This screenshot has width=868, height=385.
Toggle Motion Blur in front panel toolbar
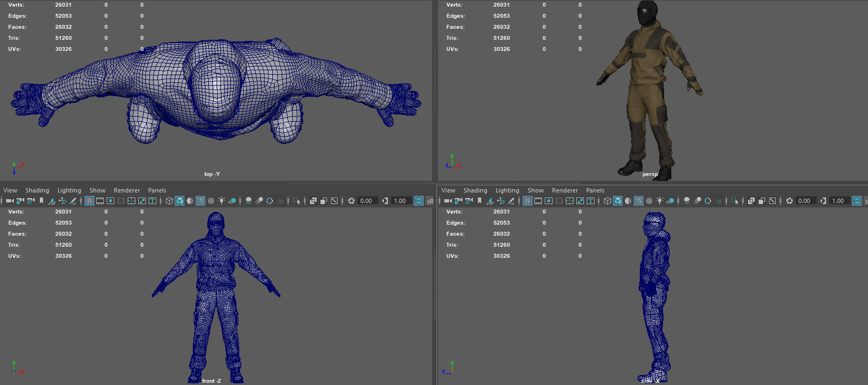tap(259, 201)
